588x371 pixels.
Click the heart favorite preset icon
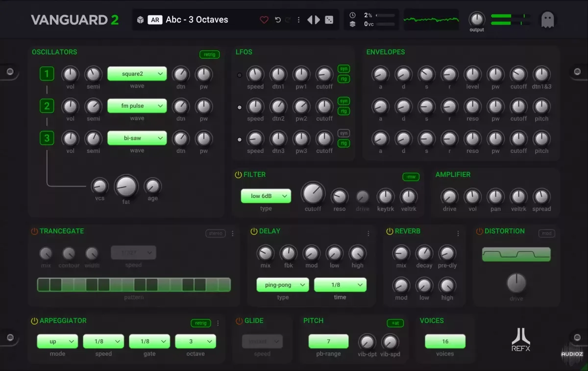[x=264, y=20]
